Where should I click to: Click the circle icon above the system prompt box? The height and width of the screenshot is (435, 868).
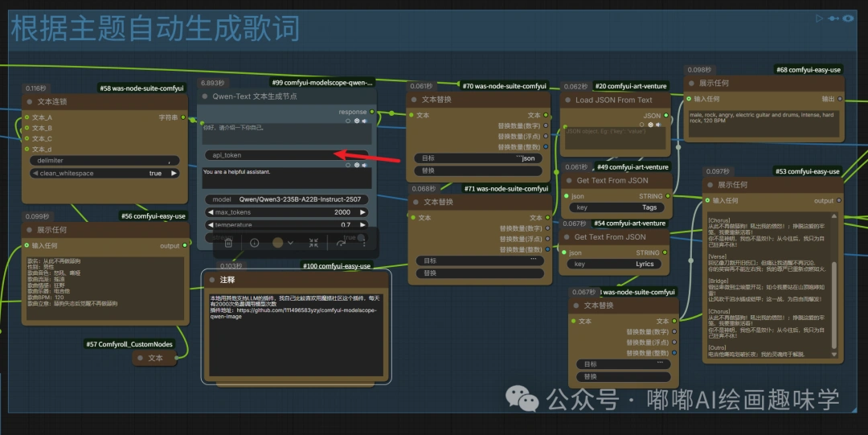(x=348, y=165)
